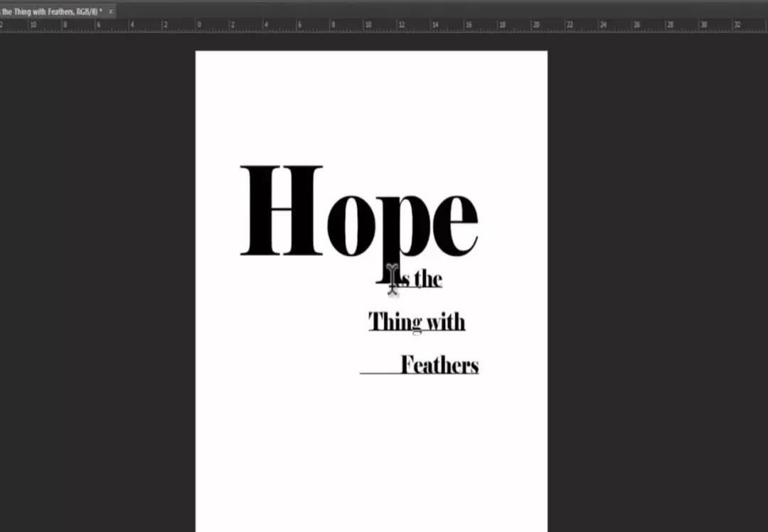Click the 'Thing with' text line
Screen dimensions: 768x532
[417, 322]
